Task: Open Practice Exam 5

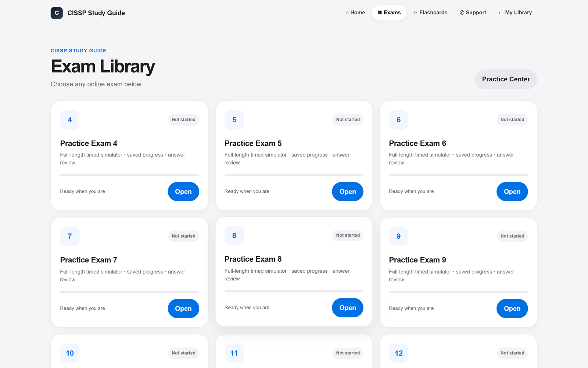Action: (x=348, y=191)
